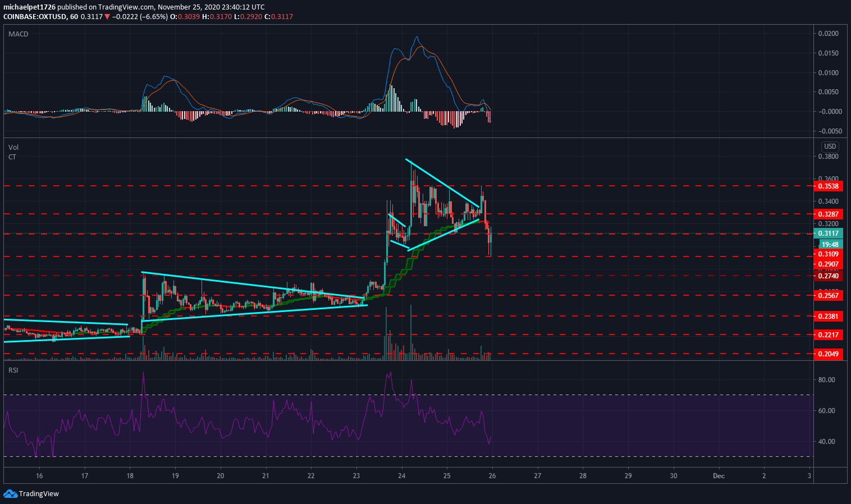Click the date label 20 on time axis
Screen dimensions: 851x504
point(221,476)
